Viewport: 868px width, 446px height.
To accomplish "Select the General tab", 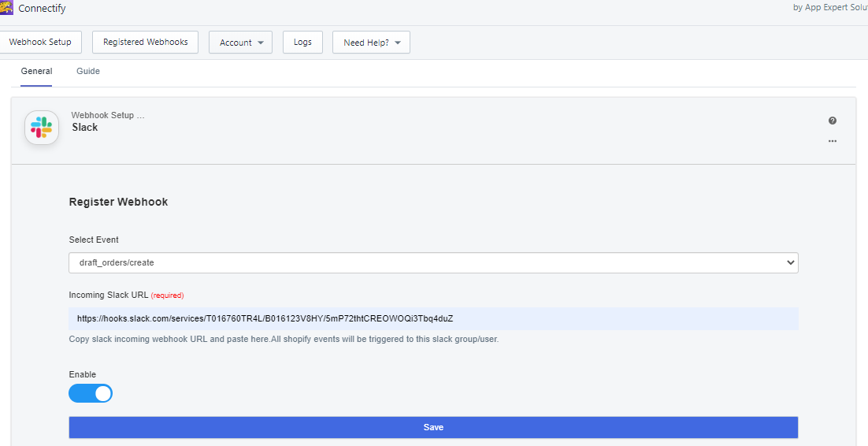I will click(x=36, y=71).
